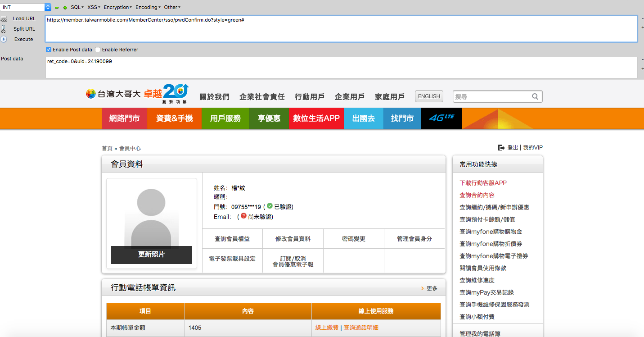The width and height of the screenshot is (644, 337).
Task: Expand 更多 in the 行動電話帳單資訊 header
Action: coord(429,288)
